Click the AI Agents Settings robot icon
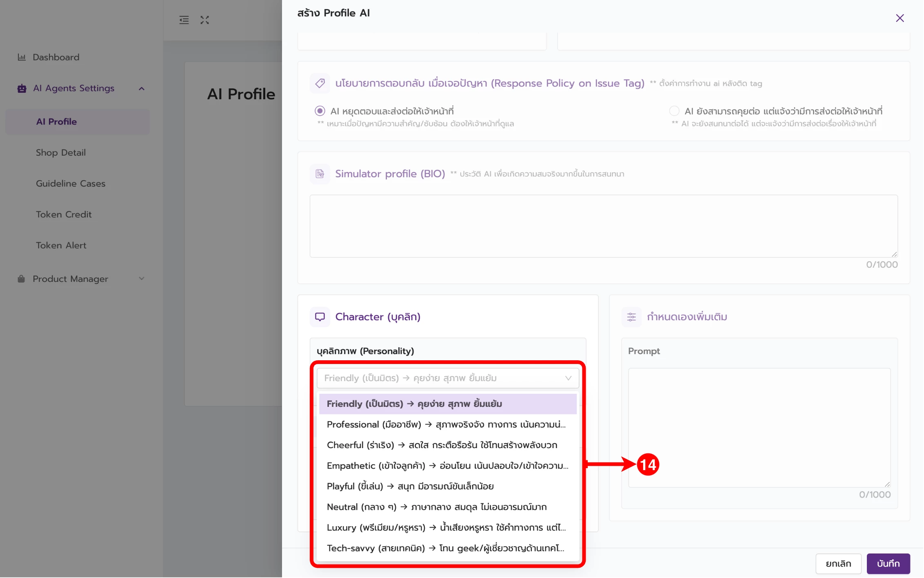 tap(22, 88)
